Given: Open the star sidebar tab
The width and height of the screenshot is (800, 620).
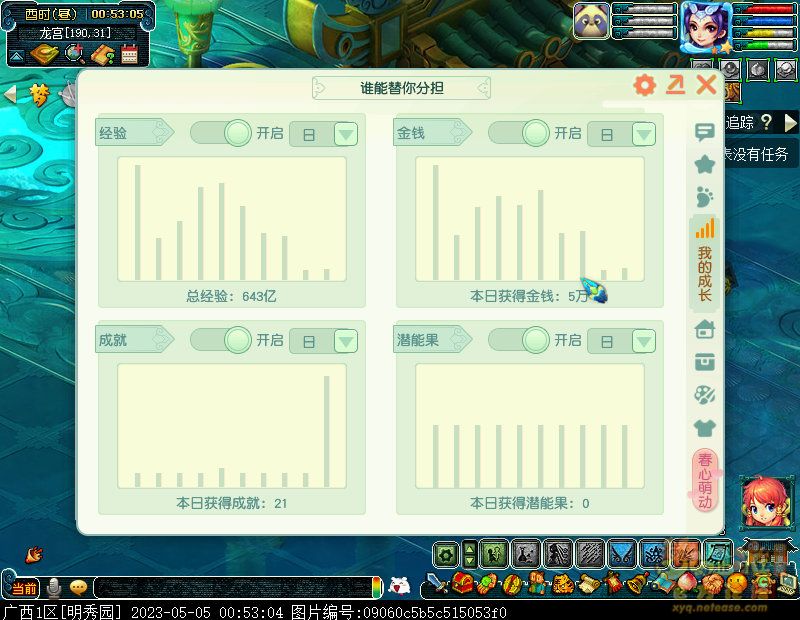Looking at the screenshot, I should click(705, 164).
